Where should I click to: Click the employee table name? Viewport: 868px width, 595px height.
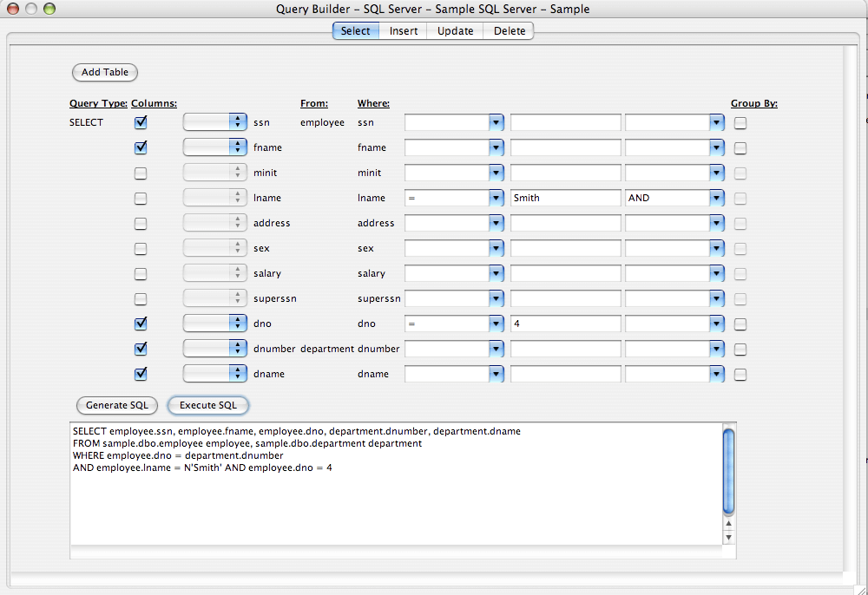click(322, 122)
